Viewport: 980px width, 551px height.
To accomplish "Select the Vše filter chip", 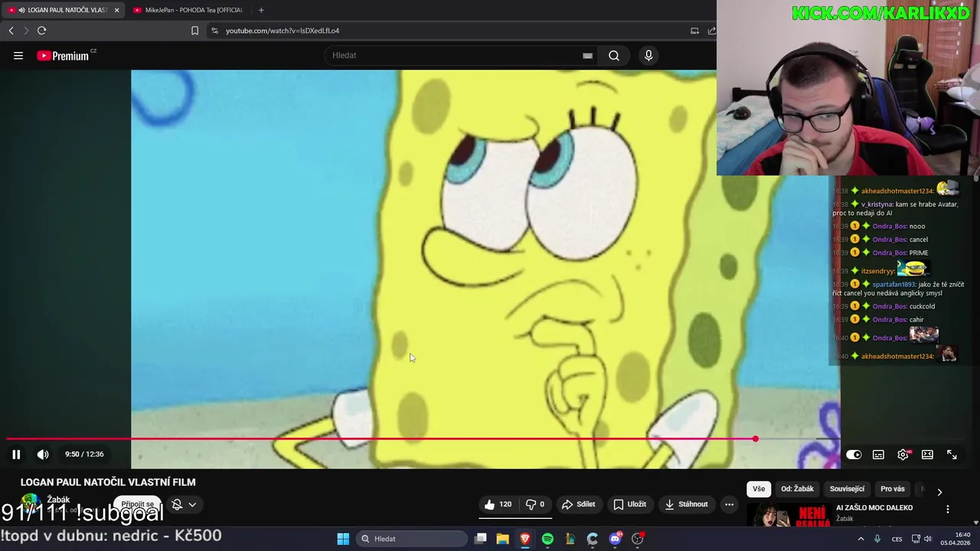I will (x=759, y=489).
